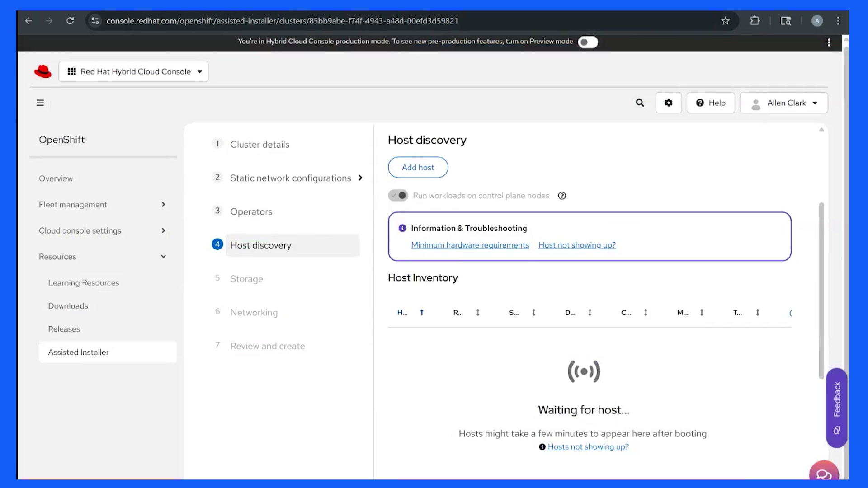Open the console search magnifier
Viewport: 868px width, 488px height.
(640, 103)
